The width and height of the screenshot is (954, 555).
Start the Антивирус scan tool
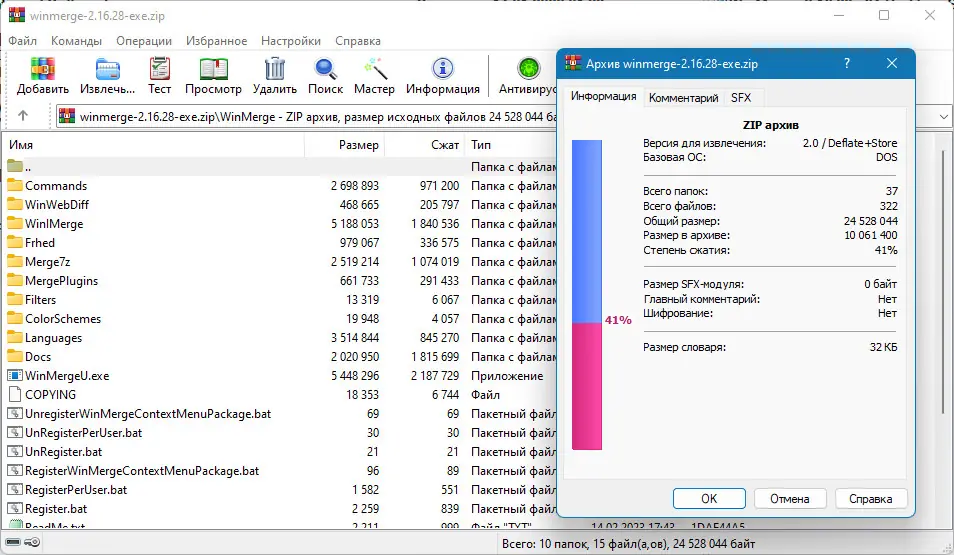(x=527, y=76)
